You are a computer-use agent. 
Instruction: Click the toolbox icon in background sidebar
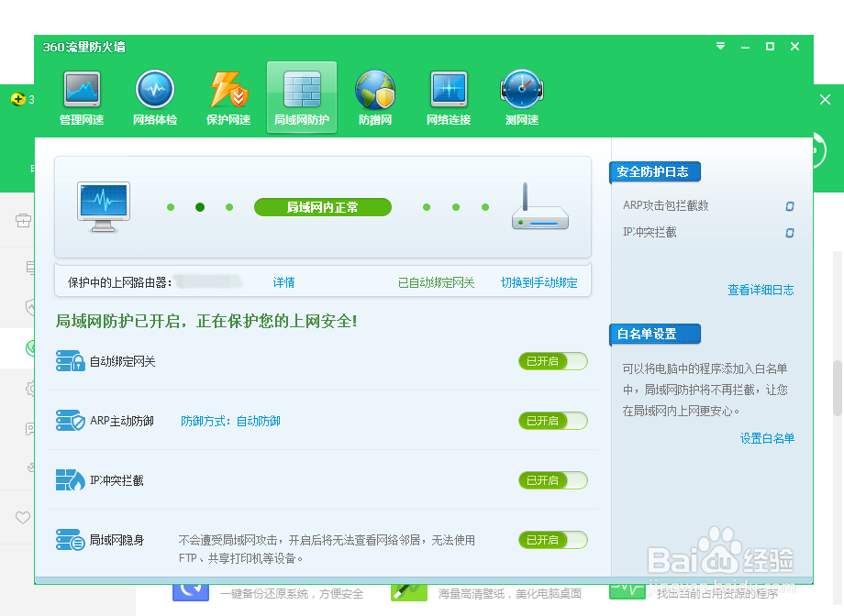[23, 220]
